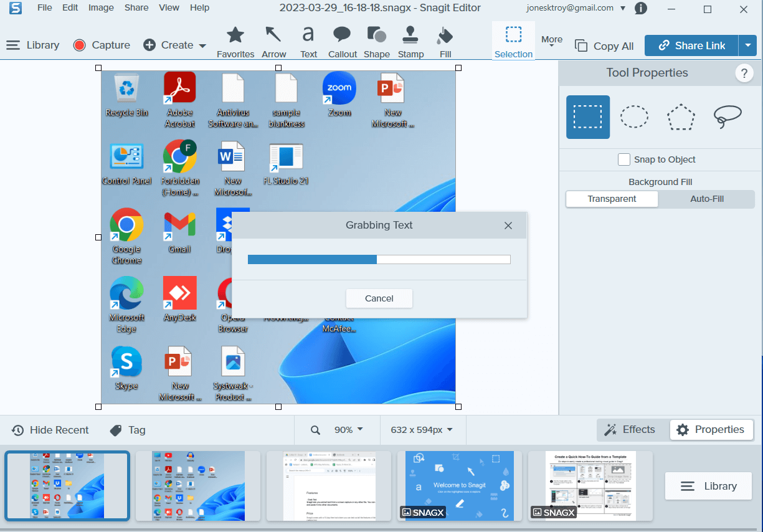Choose the freehand lasso selection shape
The width and height of the screenshot is (763, 532).
[727, 116]
